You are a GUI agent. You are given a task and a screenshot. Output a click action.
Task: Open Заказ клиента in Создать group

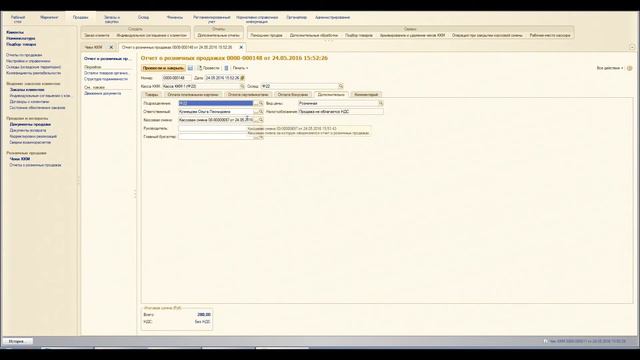pyautogui.click(x=97, y=36)
